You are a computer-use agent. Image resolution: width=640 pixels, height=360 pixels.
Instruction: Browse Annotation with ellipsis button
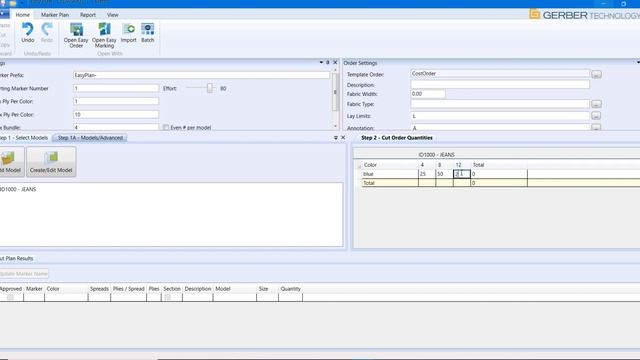(x=596, y=127)
